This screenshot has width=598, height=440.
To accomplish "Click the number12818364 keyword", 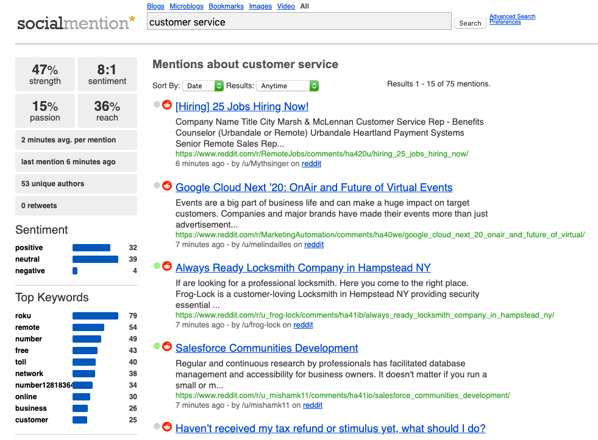I will pos(44,385).
